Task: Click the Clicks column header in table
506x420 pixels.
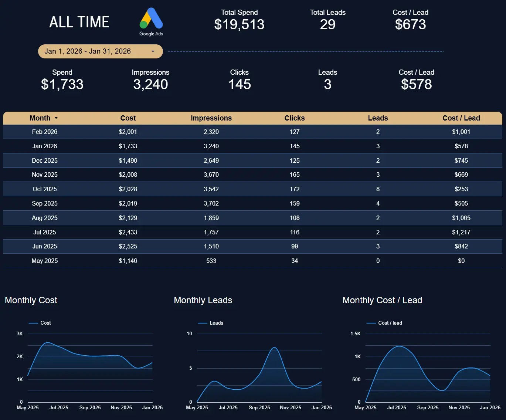Action: pos(294,118)
